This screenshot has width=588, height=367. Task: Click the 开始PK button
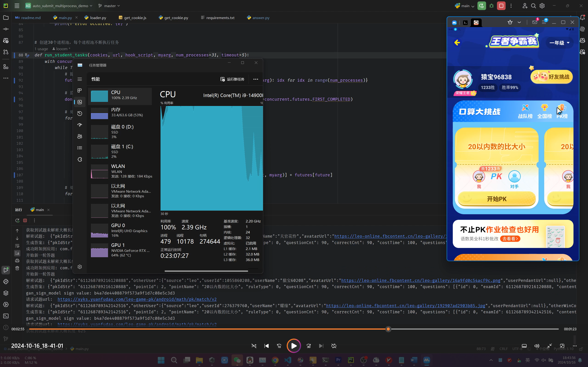click(x=496, y=199)
